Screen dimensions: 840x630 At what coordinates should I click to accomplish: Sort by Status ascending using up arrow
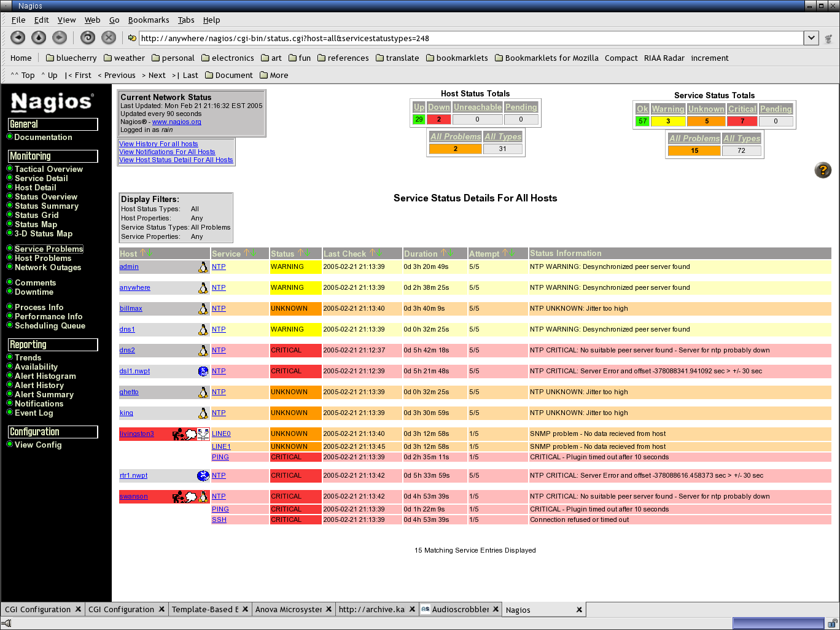(x=300, y=253)
